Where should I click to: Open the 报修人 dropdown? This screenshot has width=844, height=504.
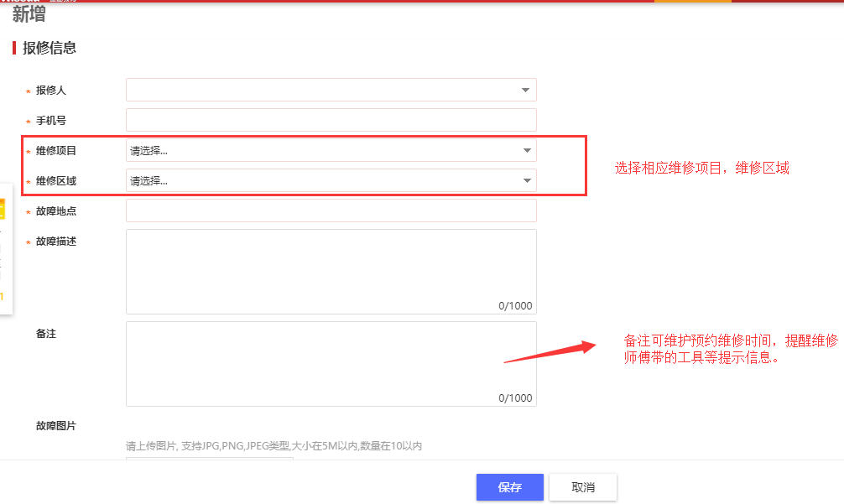(331, 90)
